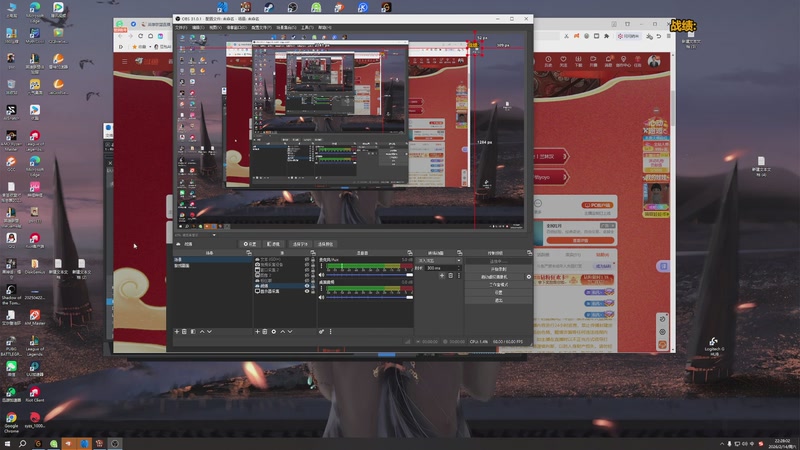Click Exit button at bottom of Controls dock
Image resolution: width=800 pixels, height=450 pixels.
498,301
